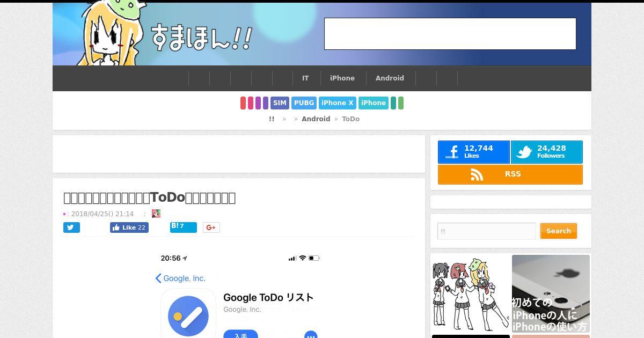Go to the home breadcrumb '!!'
The height and width of the screenshot is (338, 644).
272,119
